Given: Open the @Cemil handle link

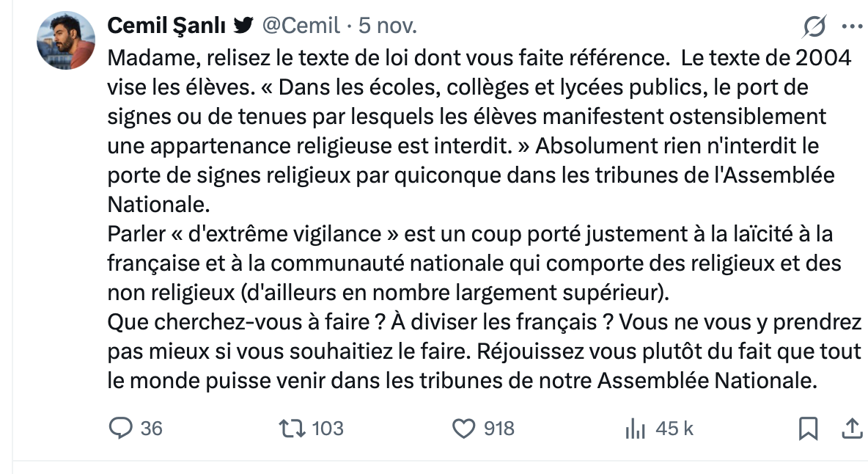Looking at the screenshot, I should [x=301, y=26].
